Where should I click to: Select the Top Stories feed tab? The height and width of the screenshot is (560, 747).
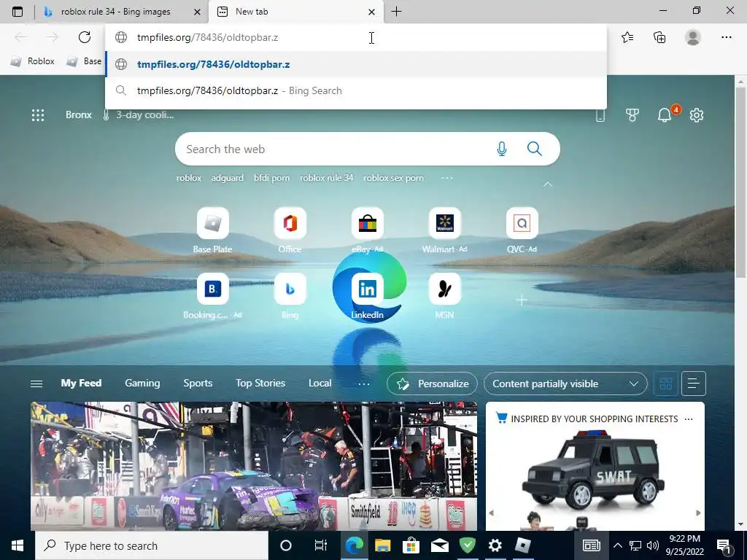260,383
